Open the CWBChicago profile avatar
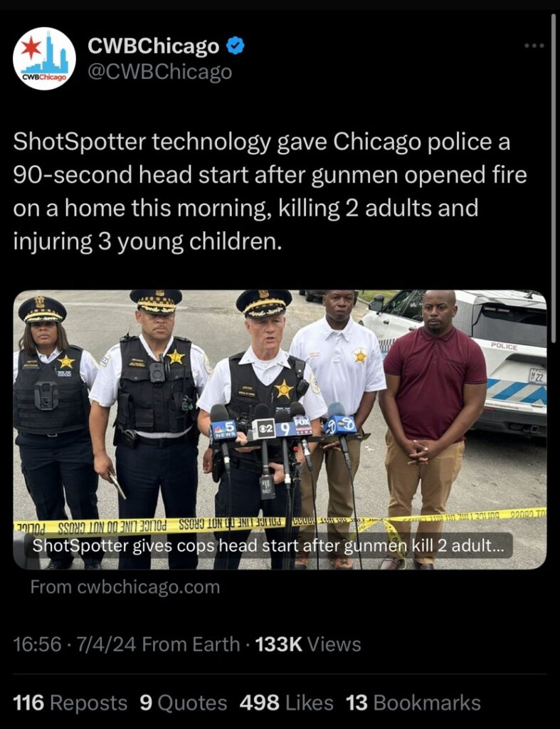The width and height of the screenshot is (560, 729). point(44,58)
